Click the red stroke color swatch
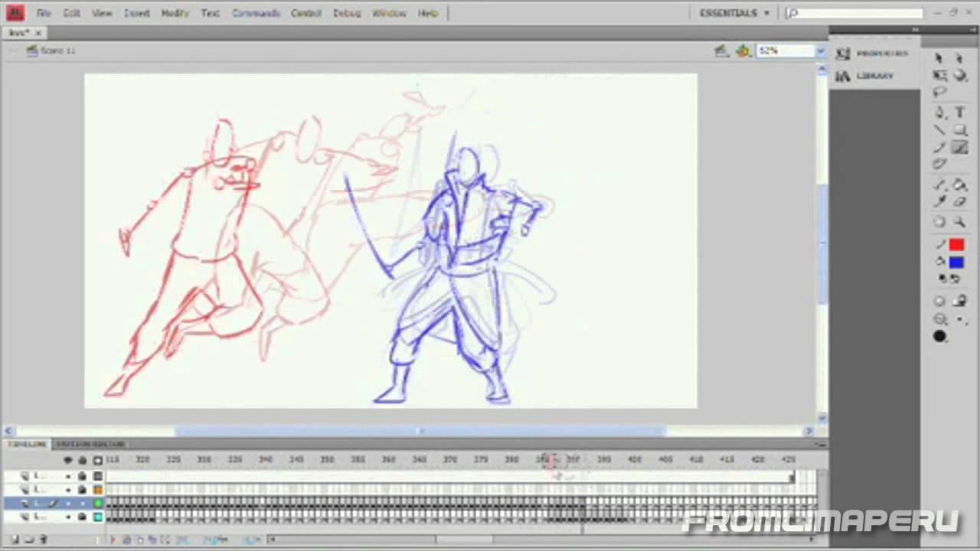 coord(956,245)
